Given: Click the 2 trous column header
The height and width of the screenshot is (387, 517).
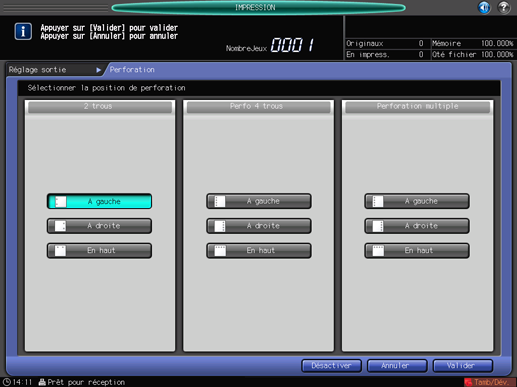Looking at the screenshot, I should (x=100, y=107).
